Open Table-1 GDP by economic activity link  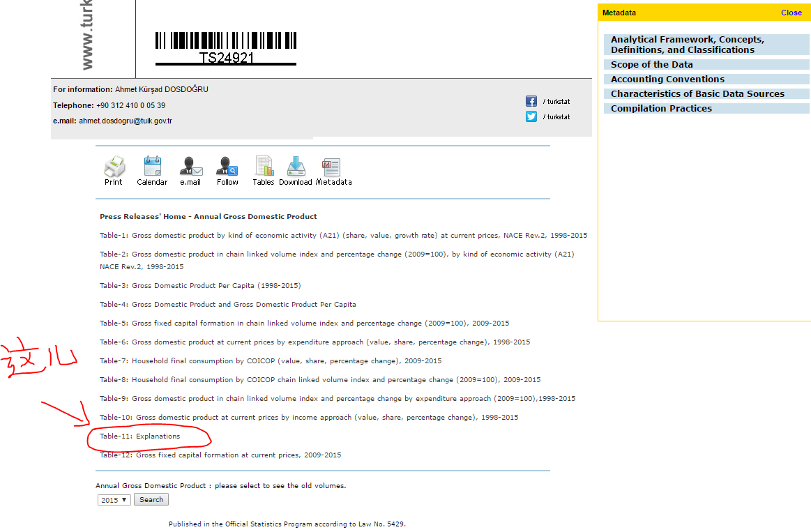point(343,235)
